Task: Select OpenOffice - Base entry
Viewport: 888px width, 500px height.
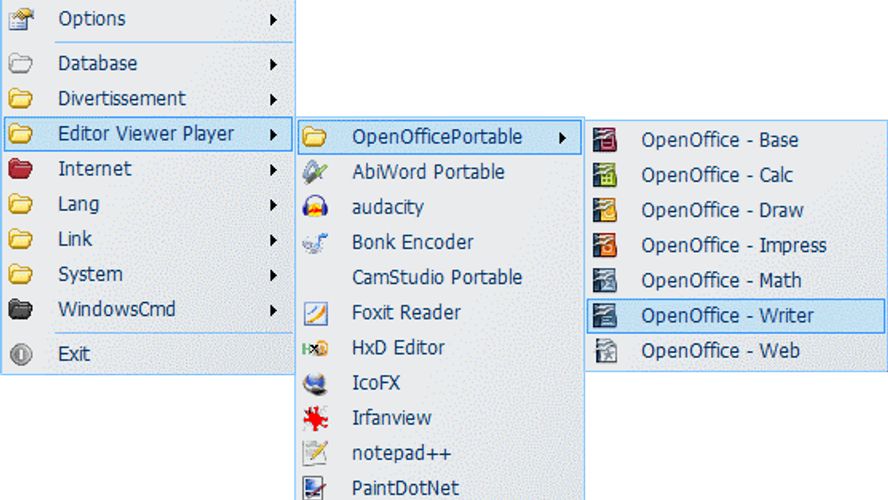Action: pos(736,140)
